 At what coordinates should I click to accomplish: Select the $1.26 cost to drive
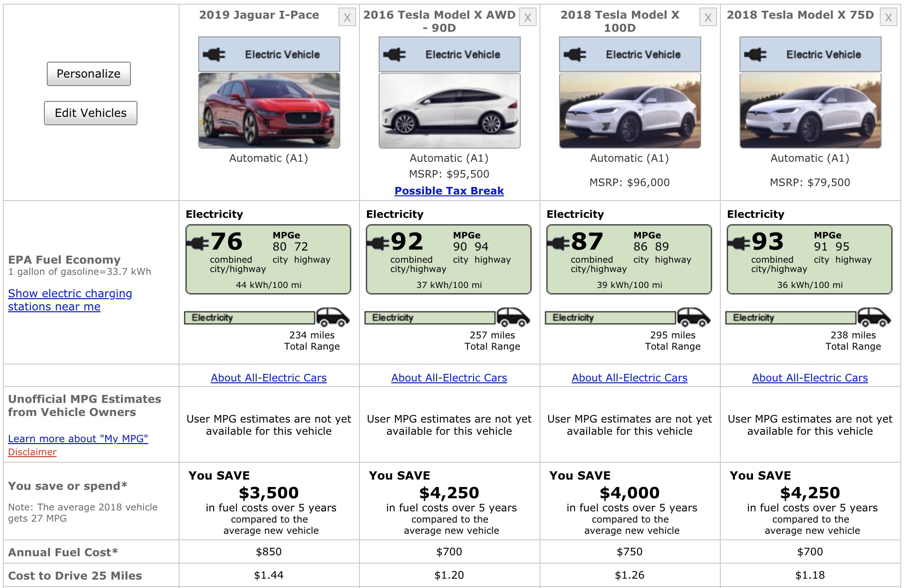(630, 575)
